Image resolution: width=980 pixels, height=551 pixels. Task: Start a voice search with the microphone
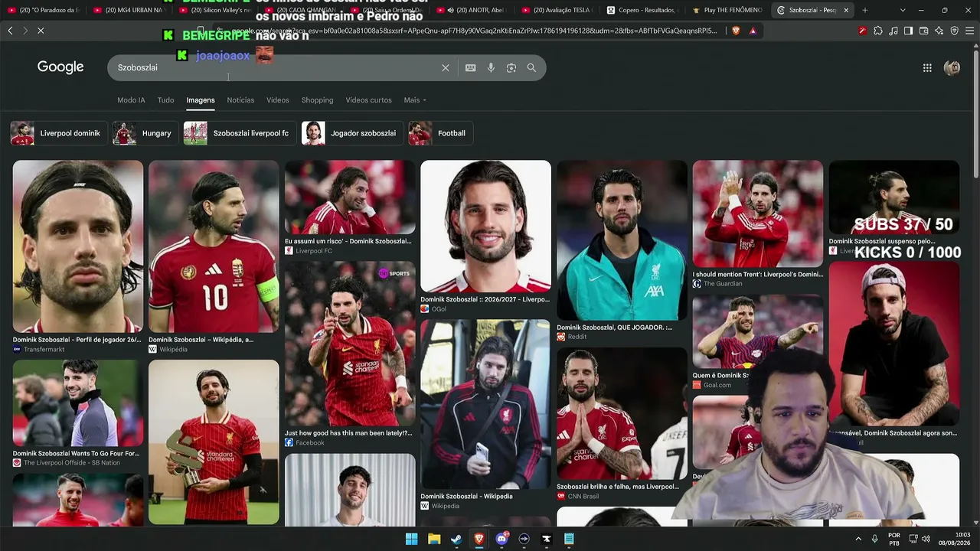coord(491,68)
